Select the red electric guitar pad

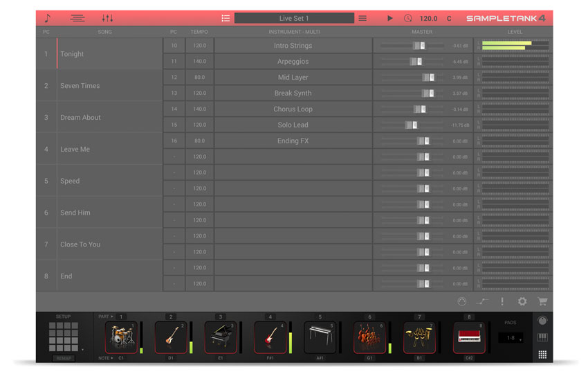pos(270,337)
